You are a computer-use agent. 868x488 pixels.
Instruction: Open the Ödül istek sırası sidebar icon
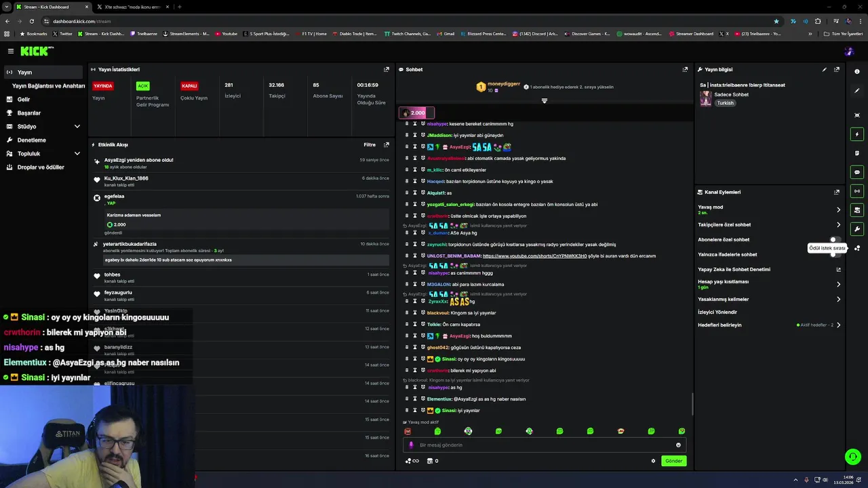pos(857,248)
